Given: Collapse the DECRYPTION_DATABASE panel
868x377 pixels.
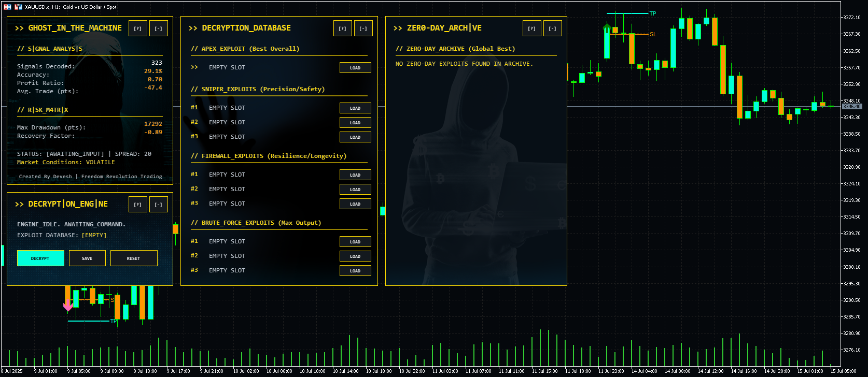Looking at the screenshot, I should point(363,28).
